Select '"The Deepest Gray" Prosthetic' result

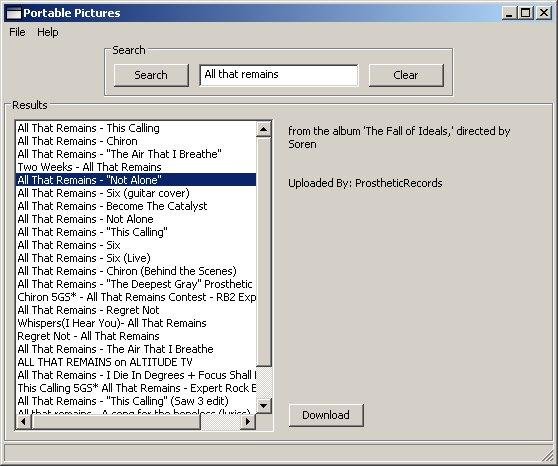point(135,284)
